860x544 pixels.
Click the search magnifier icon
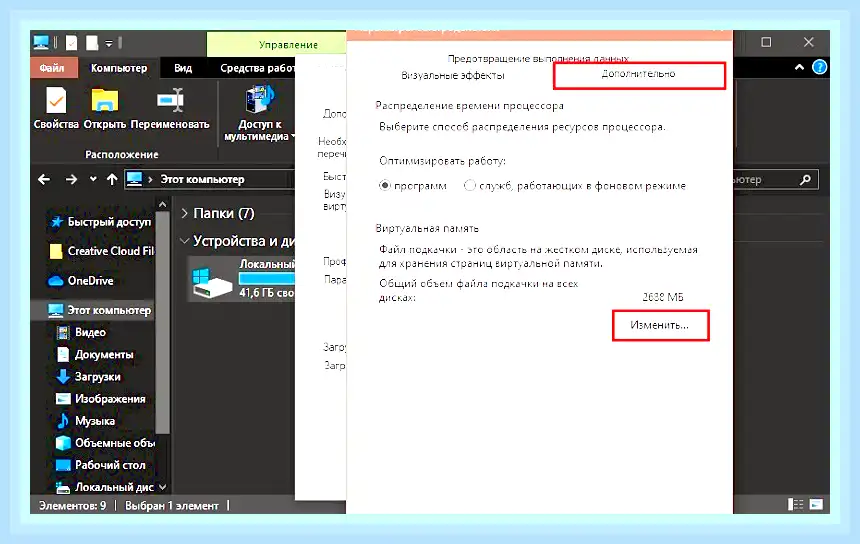[805, 179]
